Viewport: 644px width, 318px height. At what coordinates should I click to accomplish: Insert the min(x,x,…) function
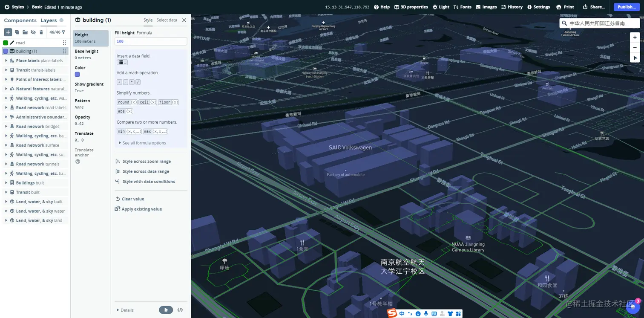coord(129,132)
